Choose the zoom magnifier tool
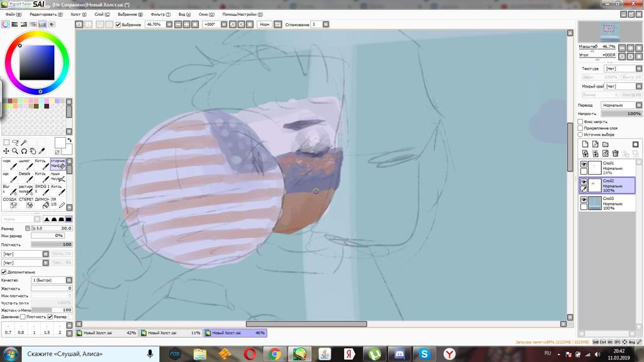The height and width of the screenshot is (362, 644). [15, 151]
